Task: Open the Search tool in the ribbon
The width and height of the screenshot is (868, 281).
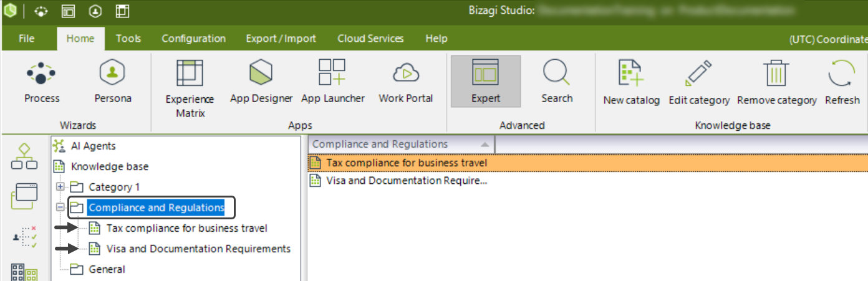Action: [556, 82]
